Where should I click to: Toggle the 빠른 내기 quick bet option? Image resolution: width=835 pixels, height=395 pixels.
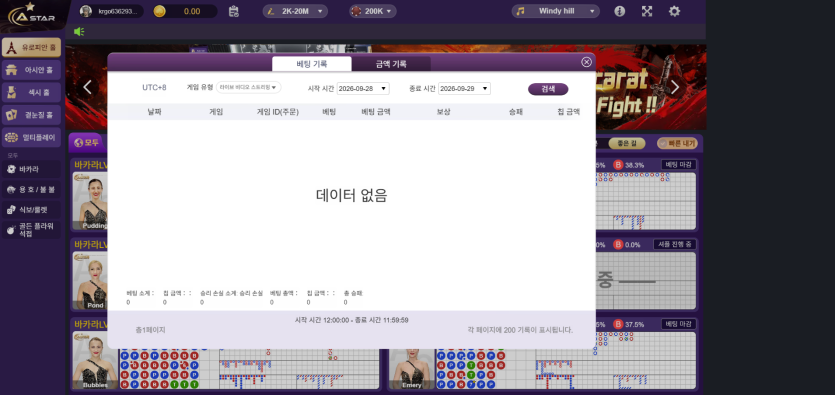click(x=677, y=143)
